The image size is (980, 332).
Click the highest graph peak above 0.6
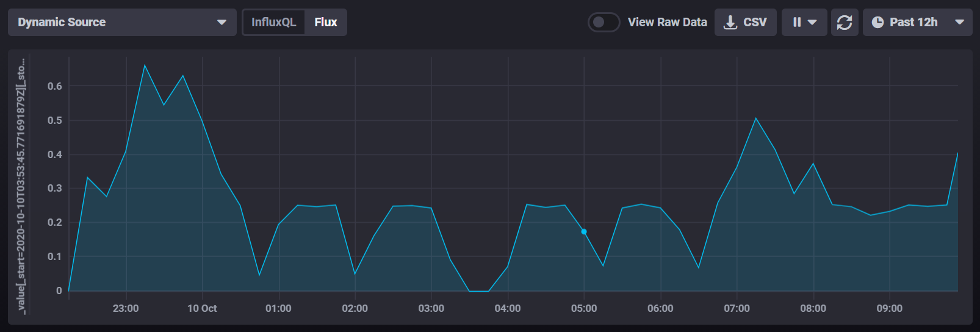coord(145,65)
